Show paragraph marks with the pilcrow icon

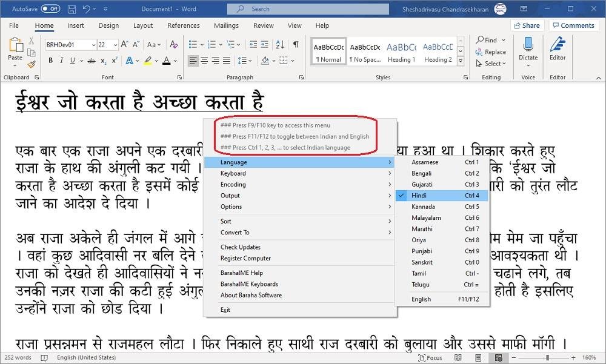pos(296,45)
